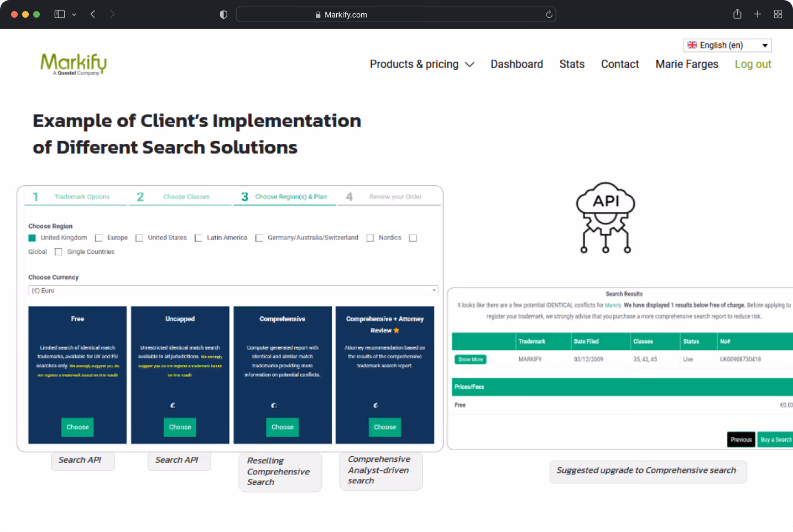
Task: Click the browser forward arrow
Action: point(112,14)
